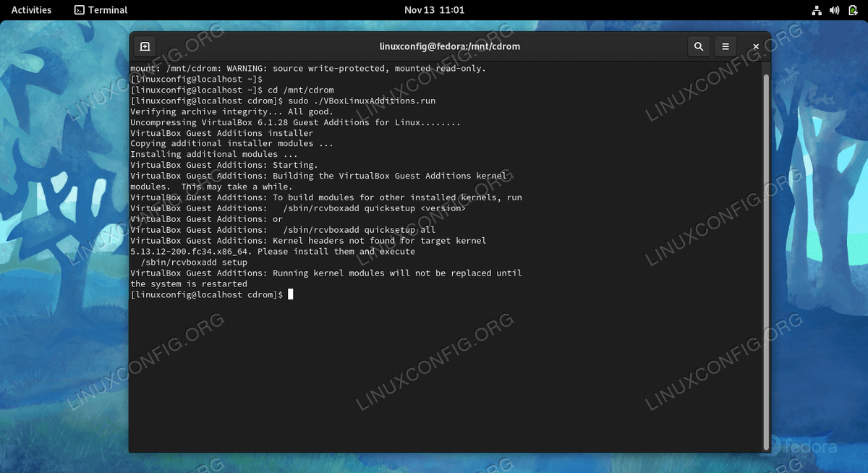Click the 'Kernel headers not found' line
The width and height of the screenshot is (868, 473).
coord(308,242)
